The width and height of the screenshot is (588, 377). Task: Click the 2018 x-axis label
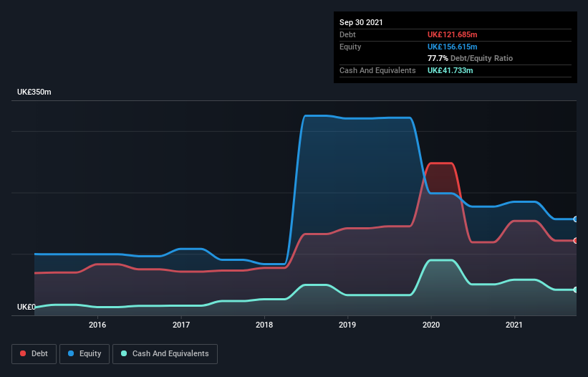click(264, 325)
